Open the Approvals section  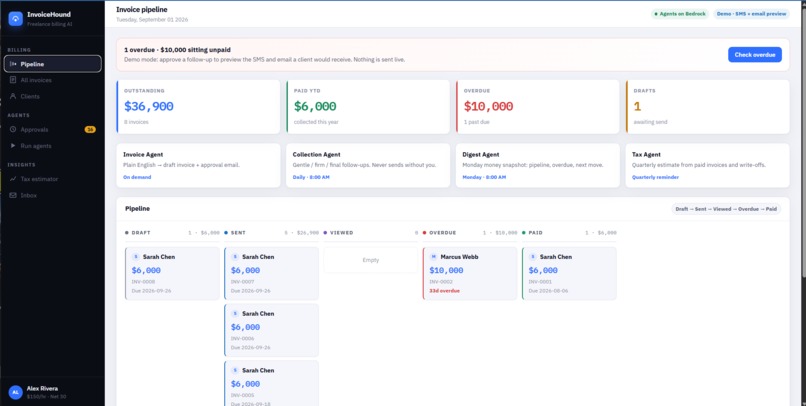(x=52, y=130)
